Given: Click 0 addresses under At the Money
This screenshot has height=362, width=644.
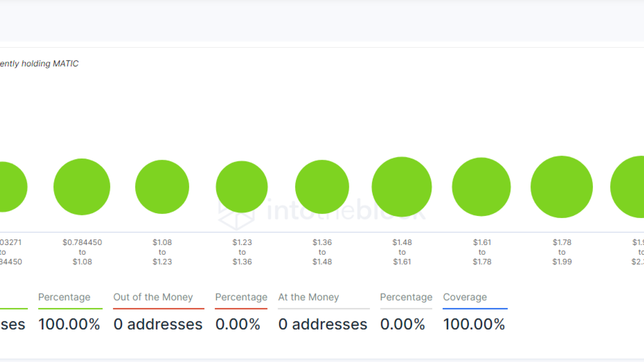Looking at the screenshot, I should [323, 324].
